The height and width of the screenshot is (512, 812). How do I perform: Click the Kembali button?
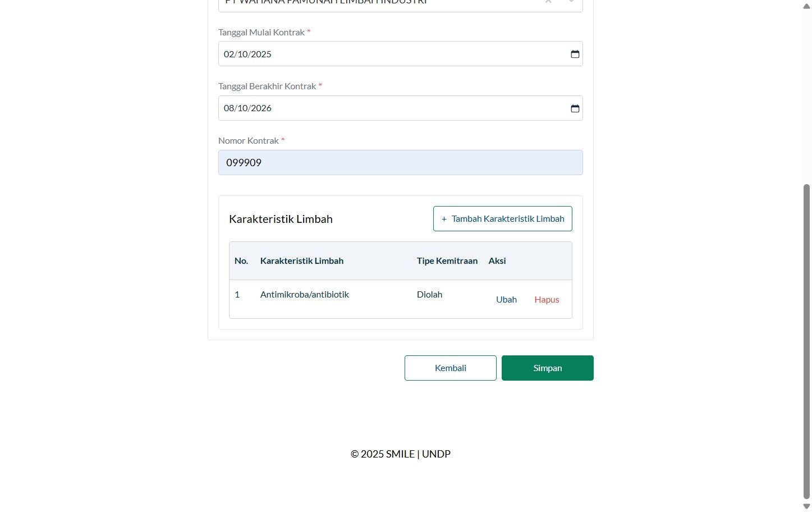tap(451, 368)
